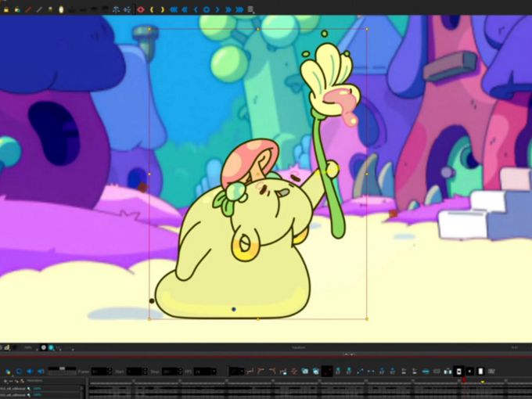
Task: Click the bottom-right corner handle of bounding box
Action: 367,319
